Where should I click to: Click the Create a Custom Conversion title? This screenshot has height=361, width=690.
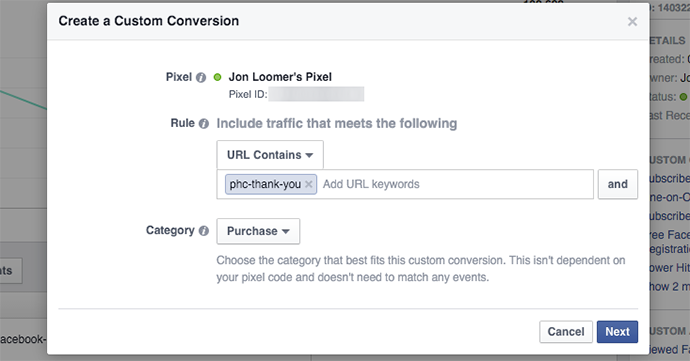(149, 21)
